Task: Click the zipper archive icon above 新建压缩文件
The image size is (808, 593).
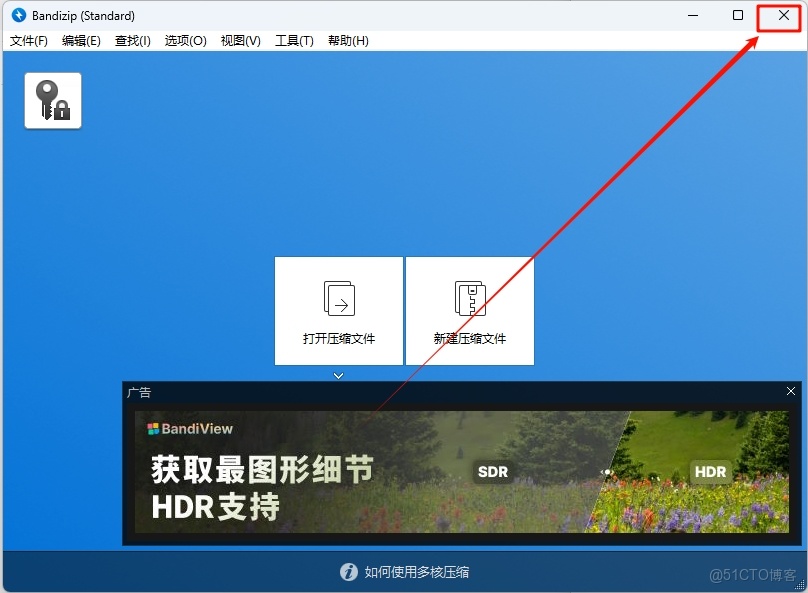Action: click(470, 298)
